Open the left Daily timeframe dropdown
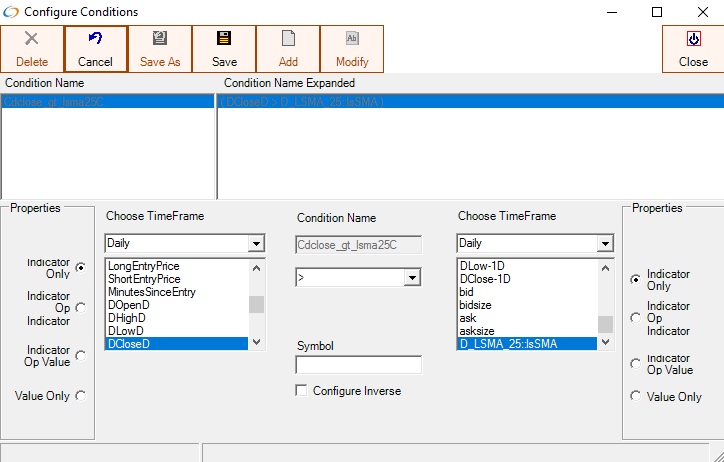Viewport: 724px width, 462px height. click(256, 244)
